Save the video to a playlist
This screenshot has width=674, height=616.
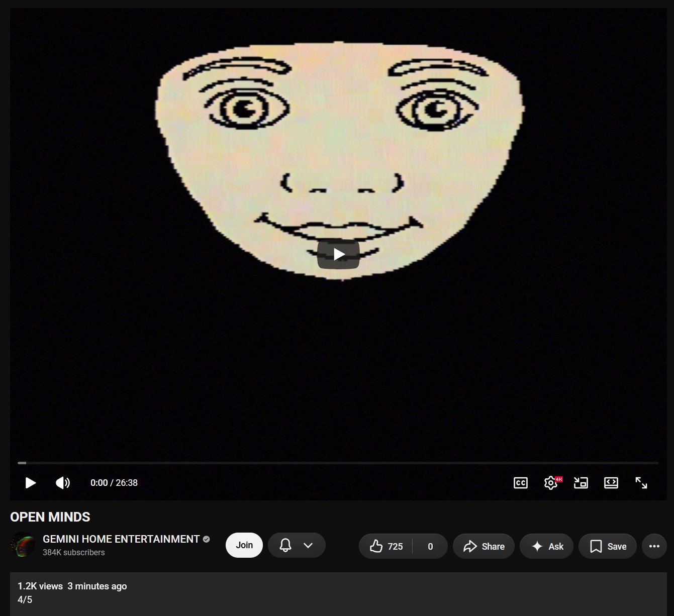pos(608,546)
